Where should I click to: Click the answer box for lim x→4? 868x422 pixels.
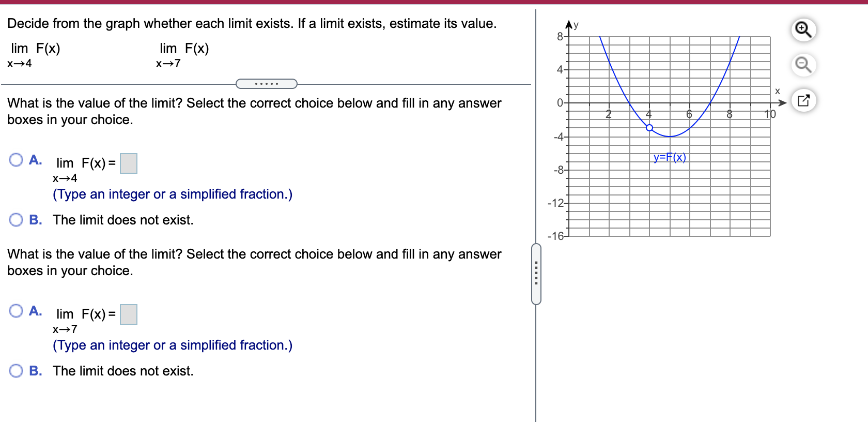[128, 163]
